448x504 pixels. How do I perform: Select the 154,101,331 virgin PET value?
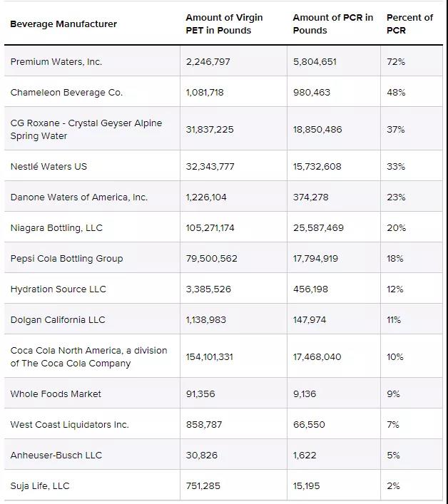(x=210, y=357)
